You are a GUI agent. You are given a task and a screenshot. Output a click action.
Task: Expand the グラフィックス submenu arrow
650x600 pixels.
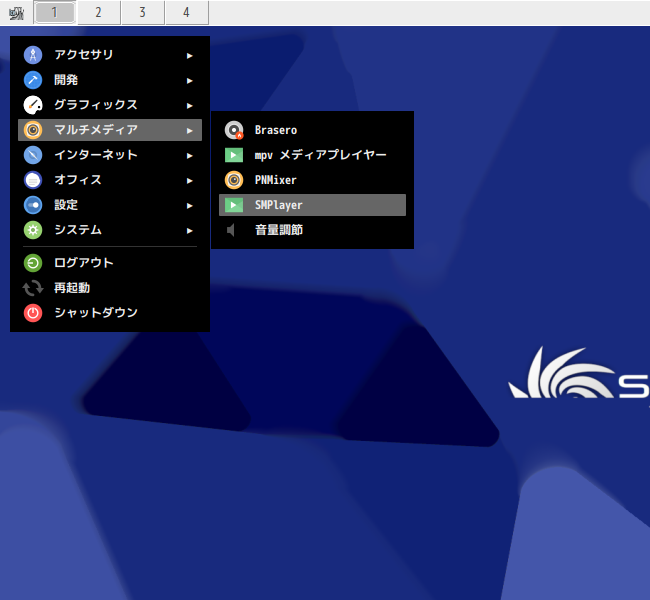tap(189, 106)
